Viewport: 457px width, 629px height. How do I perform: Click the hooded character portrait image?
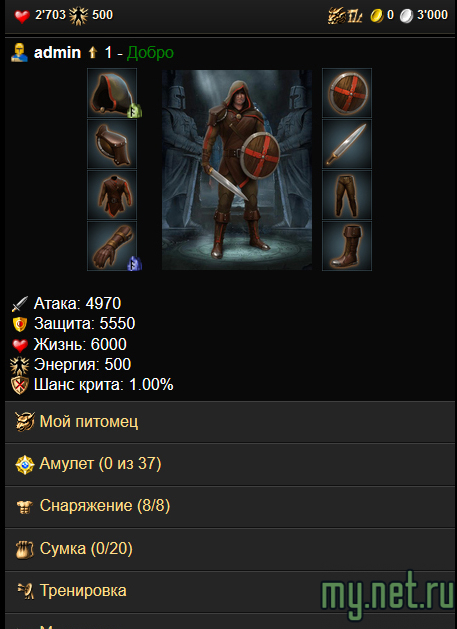[x=237, y=170]
